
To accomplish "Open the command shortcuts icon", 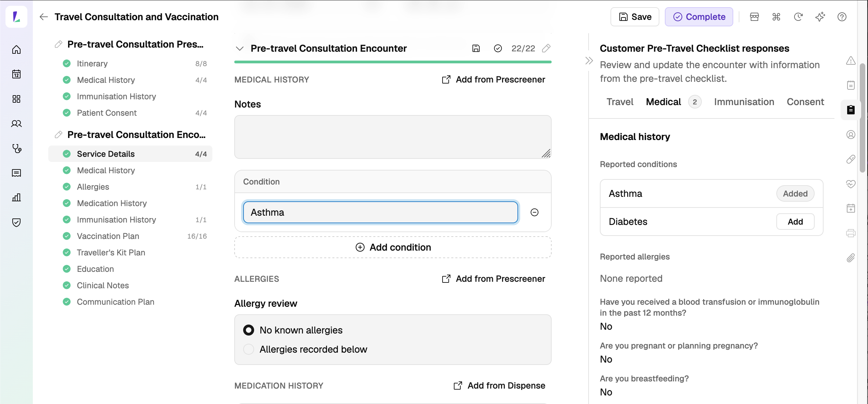I will [776, 17].
